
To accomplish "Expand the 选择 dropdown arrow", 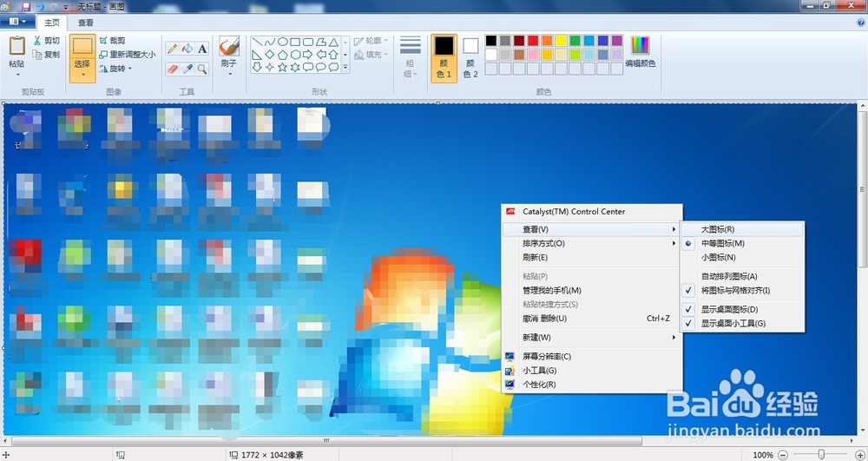I will coord(82,76).
